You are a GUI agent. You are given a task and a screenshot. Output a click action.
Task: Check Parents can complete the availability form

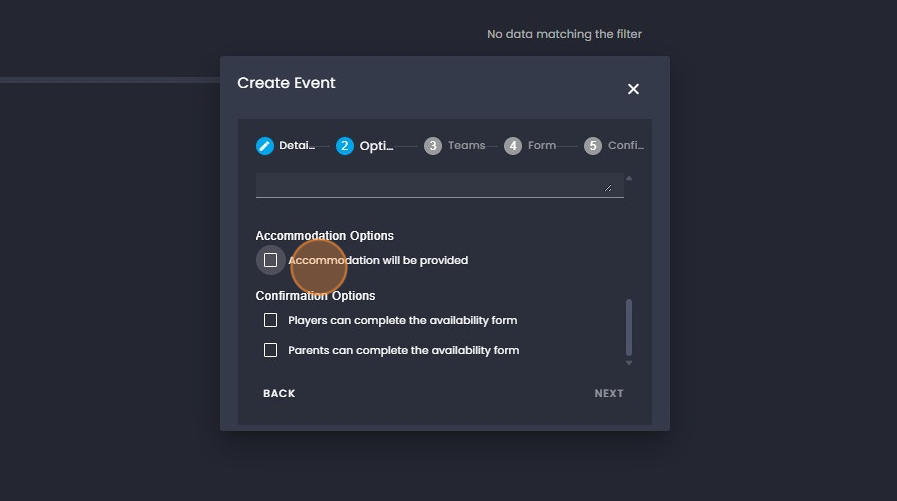(270, 350)
